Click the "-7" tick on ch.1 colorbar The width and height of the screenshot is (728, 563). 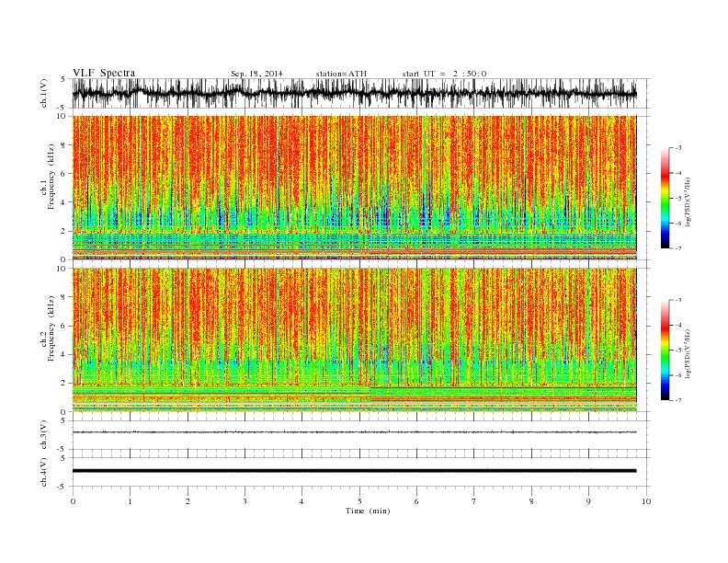(678, 248)
